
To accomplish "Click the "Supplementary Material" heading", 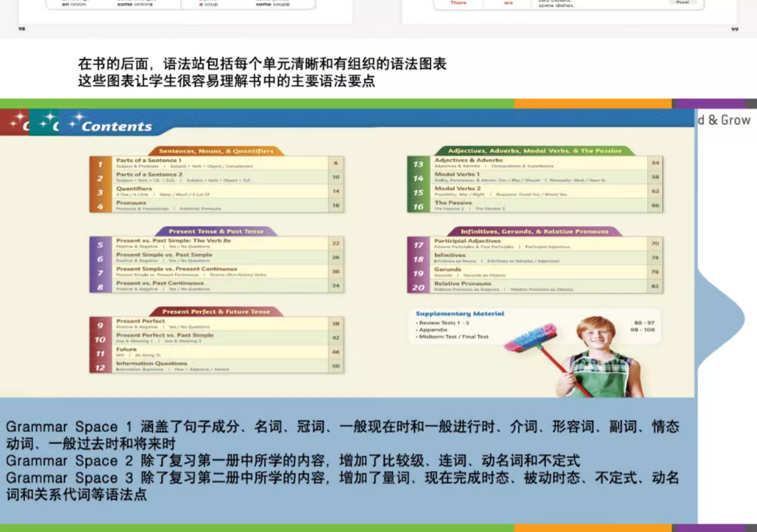I will [x=460, y=314].
